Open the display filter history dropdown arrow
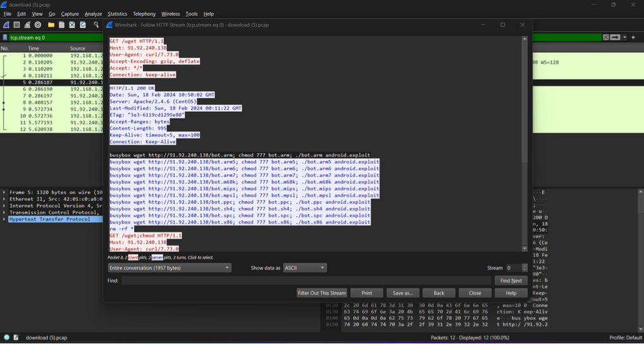This screenshot has width=644, height=344. click(x=624, y=37)
